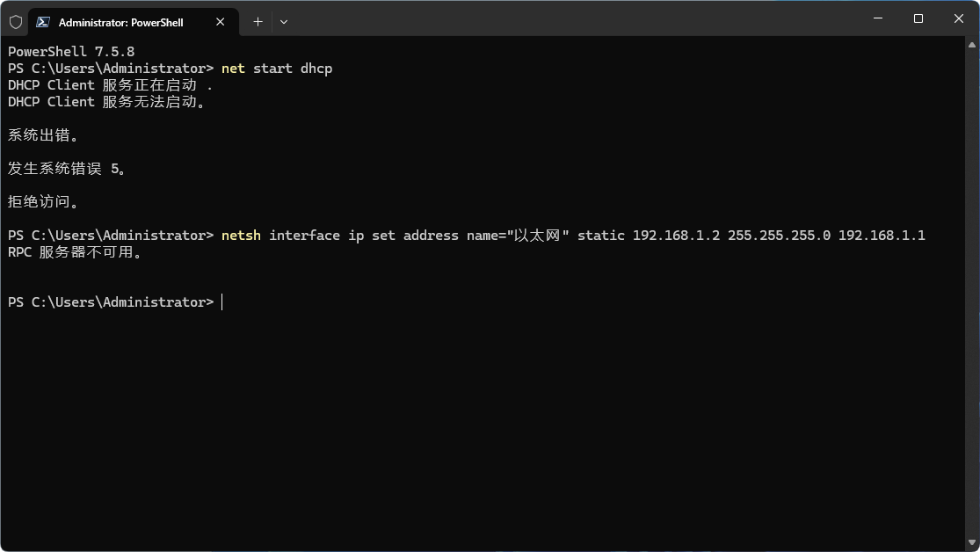Click the name="以太网" argument
This screenshot has height=552, width=980.
[518, 236]
